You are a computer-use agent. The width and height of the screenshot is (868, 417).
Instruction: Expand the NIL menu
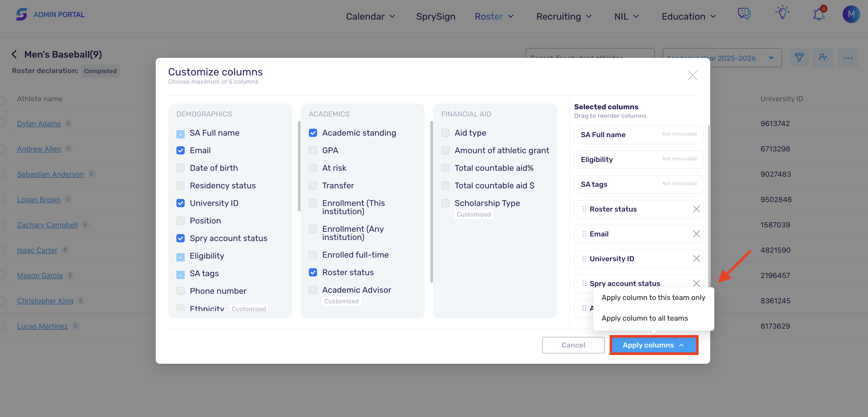[627, 17]
